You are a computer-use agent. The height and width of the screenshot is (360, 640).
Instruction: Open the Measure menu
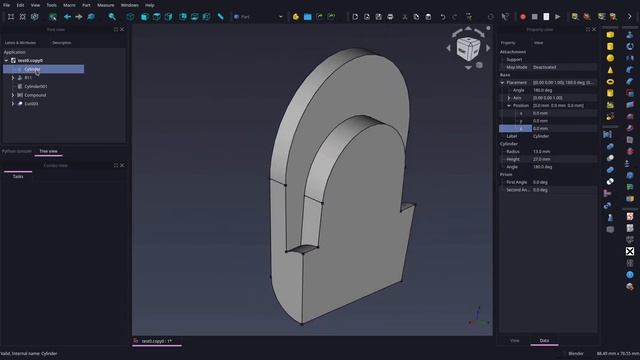pos(106,5)
